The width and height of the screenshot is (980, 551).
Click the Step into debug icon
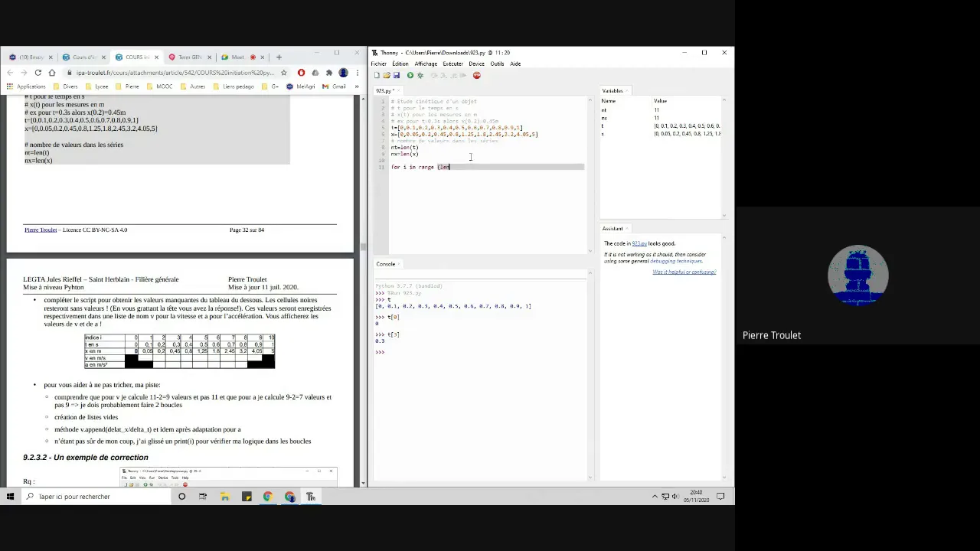click(x=443, y=75)
